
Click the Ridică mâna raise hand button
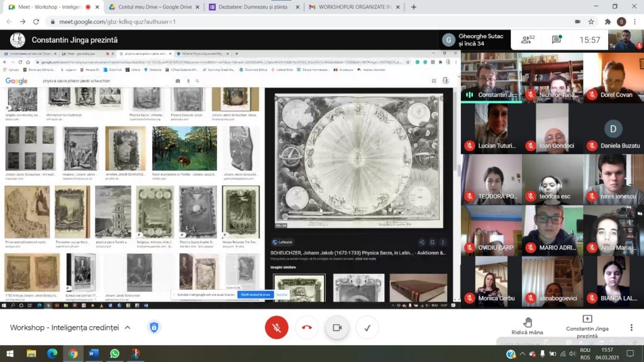point(527,326)
